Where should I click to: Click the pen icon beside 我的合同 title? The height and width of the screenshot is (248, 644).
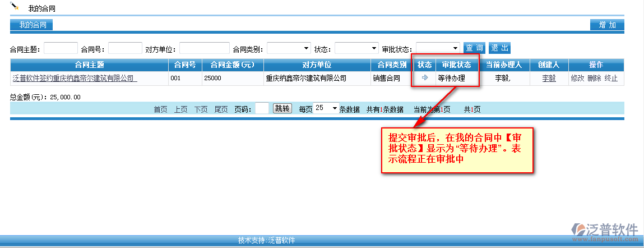coord(15,7)
